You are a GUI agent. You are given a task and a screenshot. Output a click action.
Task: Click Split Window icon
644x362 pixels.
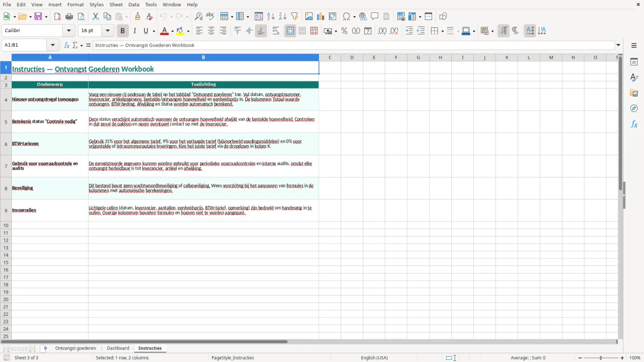click(428, 17)
